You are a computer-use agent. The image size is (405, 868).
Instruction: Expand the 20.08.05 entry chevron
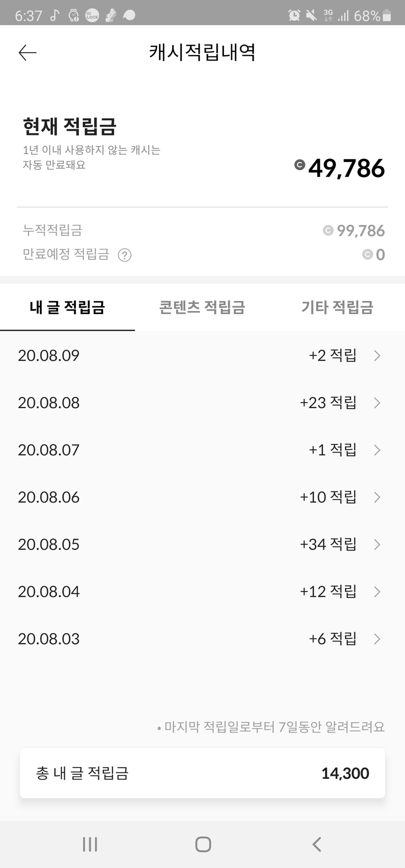pos(377,544)
